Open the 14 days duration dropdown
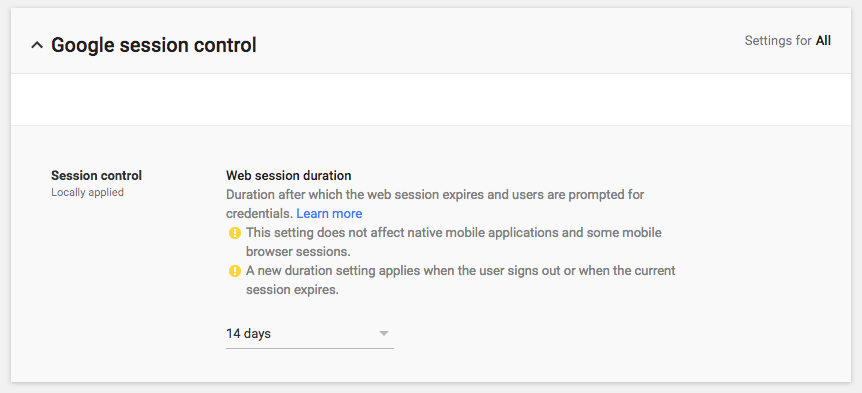 (310, 334)
